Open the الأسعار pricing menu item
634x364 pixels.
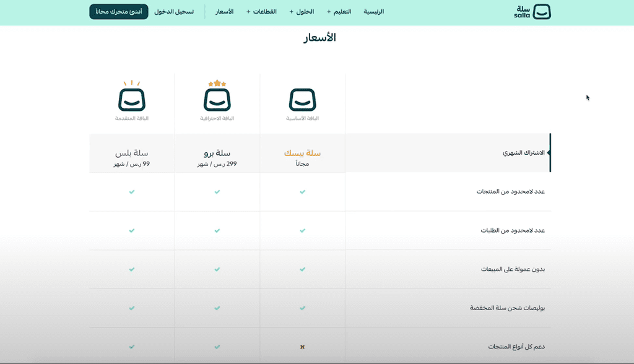point(224,12)
